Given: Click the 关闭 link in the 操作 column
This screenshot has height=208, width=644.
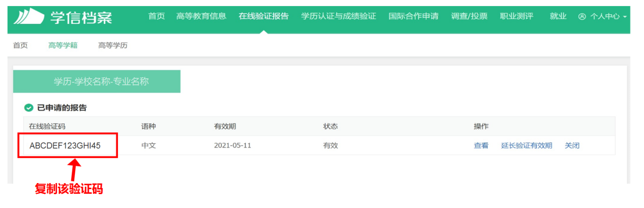Looking at the screenshot, I should point(572,145).
